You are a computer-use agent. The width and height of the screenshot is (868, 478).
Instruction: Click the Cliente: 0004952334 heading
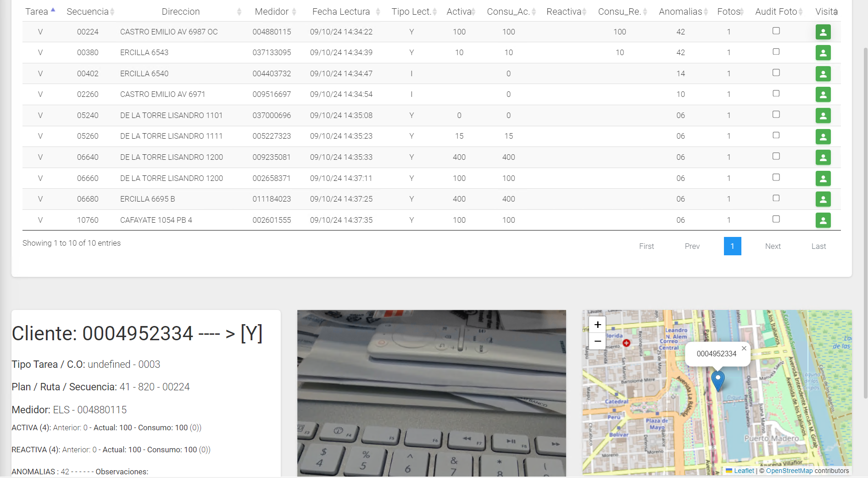[137, 333]
